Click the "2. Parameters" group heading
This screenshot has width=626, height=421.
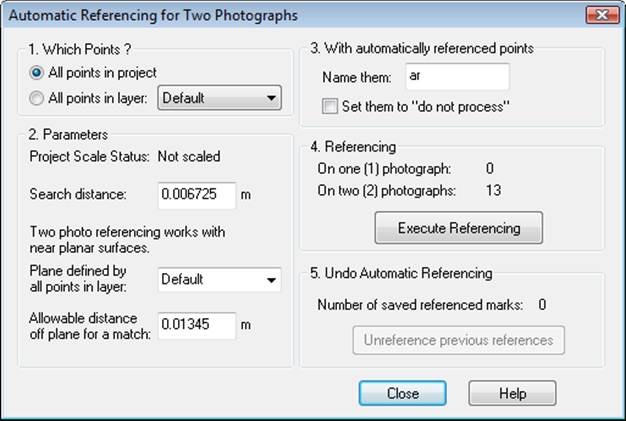pos(69,133)
